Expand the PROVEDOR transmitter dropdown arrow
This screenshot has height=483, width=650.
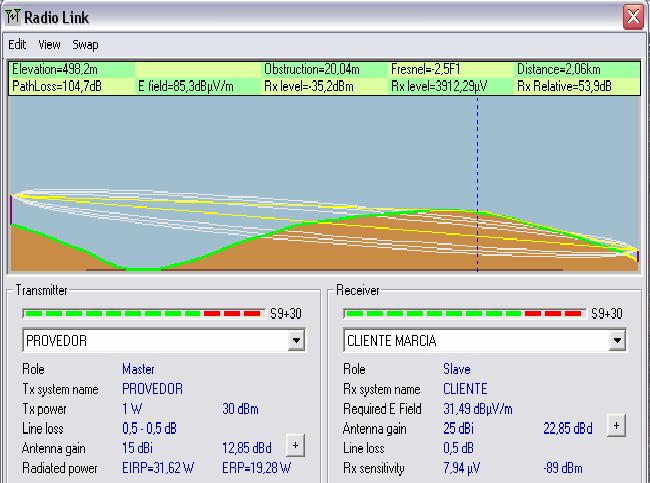[x=296, y=340]
